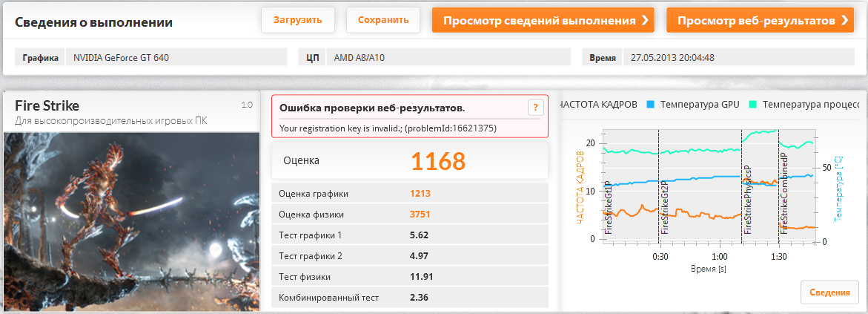Click the FireStrikeCombinedP chart marker
The image size is (868, 314).
(783, 194)
